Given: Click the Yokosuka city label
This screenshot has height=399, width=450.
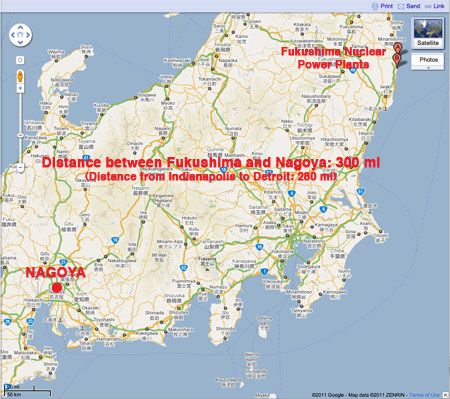Looking at the screenshot, I should 272,284.
